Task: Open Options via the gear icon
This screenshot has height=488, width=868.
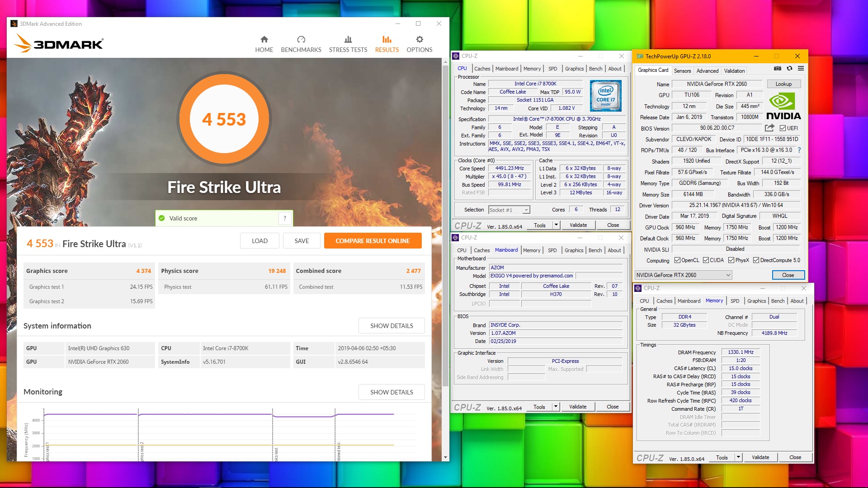Action: pos(420,39)
